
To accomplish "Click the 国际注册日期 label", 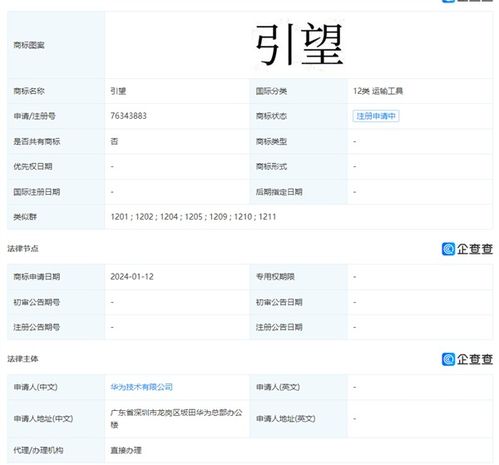I will coord(37,192).
